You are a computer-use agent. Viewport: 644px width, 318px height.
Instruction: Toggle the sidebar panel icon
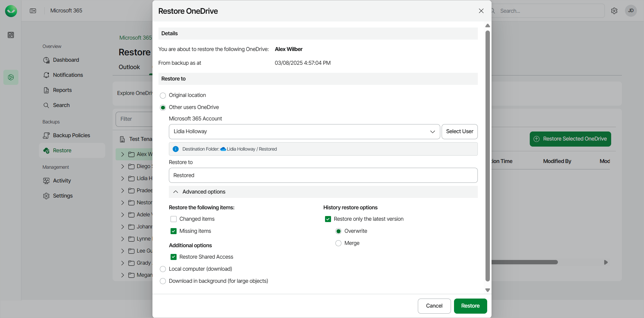(x=33, y=11)
